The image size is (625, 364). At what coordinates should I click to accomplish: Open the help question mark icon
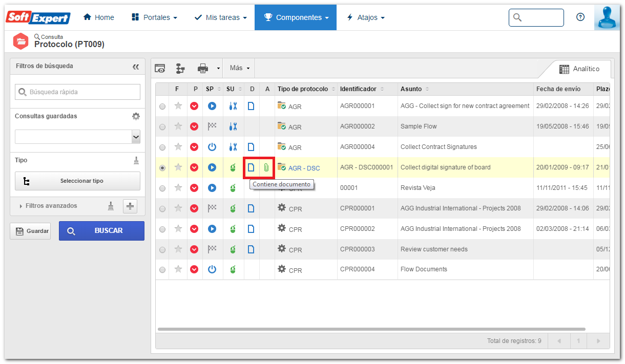tap(580, 17)
